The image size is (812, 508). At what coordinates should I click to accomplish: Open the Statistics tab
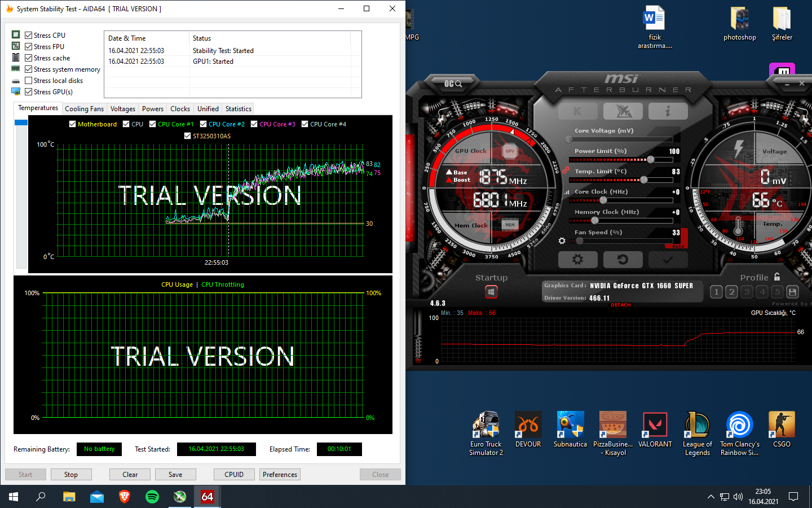pos(238,109)
